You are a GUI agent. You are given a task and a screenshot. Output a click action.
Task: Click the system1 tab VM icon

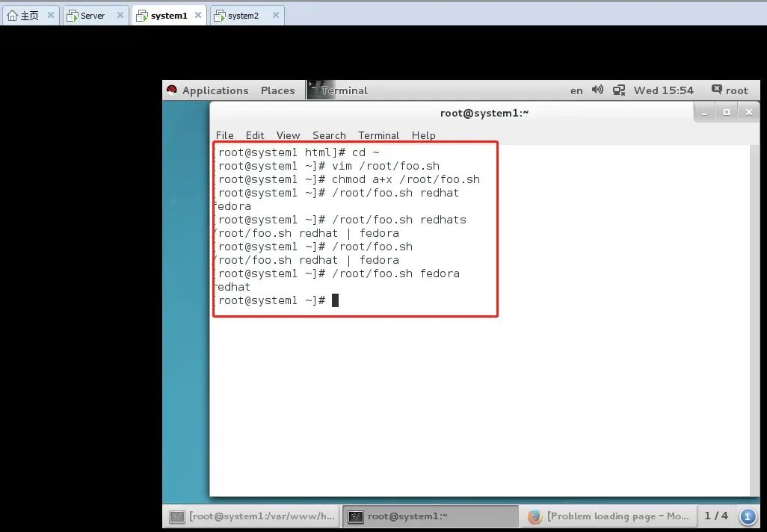point(142,16)
